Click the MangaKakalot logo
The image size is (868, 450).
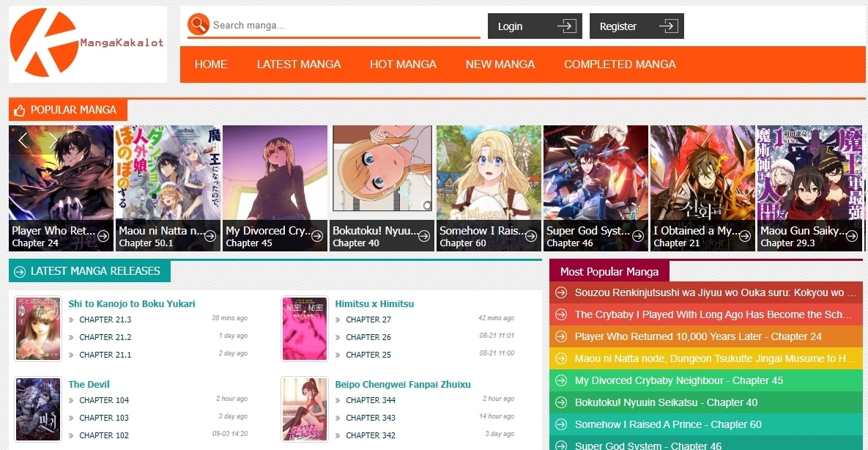(87, 44)
